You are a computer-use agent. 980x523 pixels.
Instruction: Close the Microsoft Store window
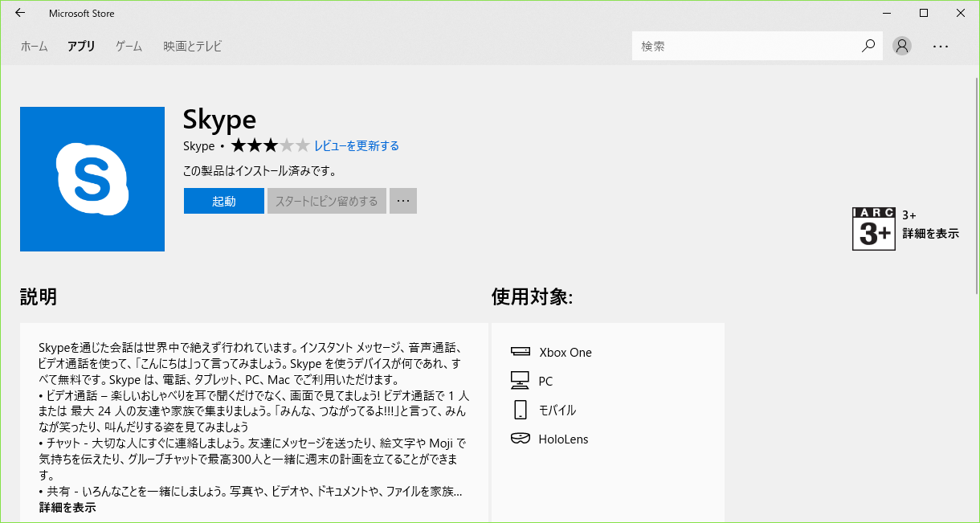pyautogui.click(x=961, y=14)
